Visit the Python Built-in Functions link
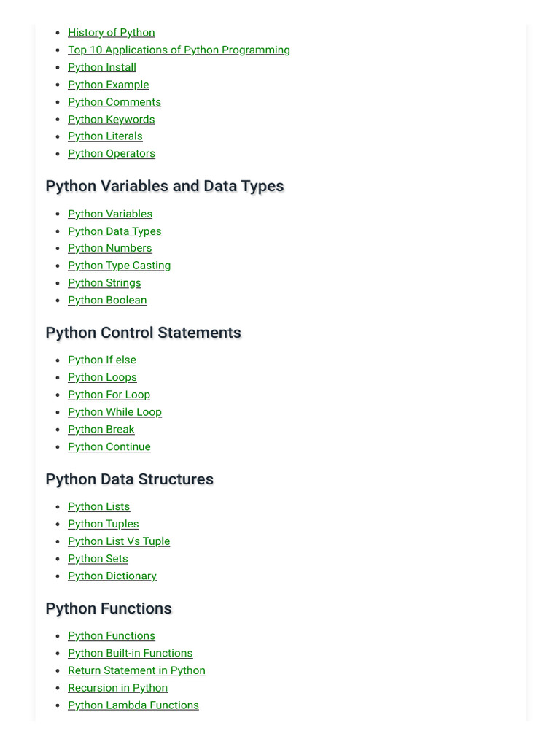This screenshot has height=747, width=560. (x=130, y=654)
